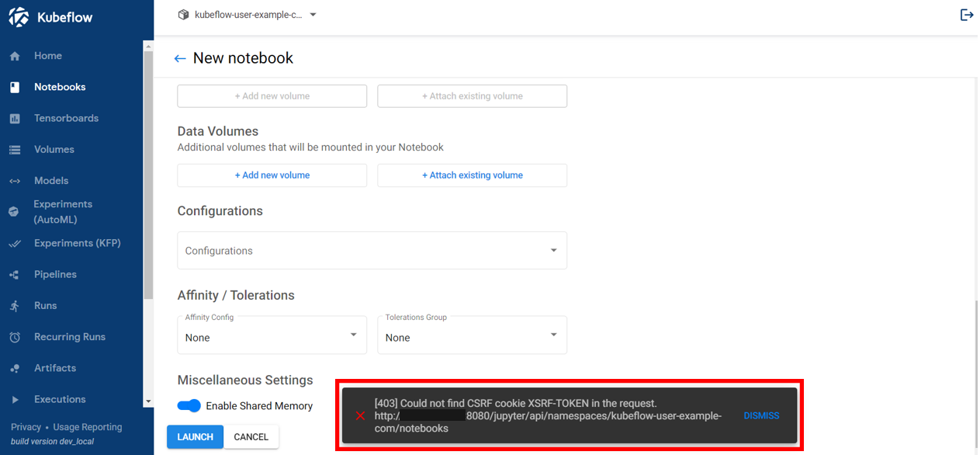Click the main page scrollbar thumb
Screen dimensions: 980x455
coord(976,373)
